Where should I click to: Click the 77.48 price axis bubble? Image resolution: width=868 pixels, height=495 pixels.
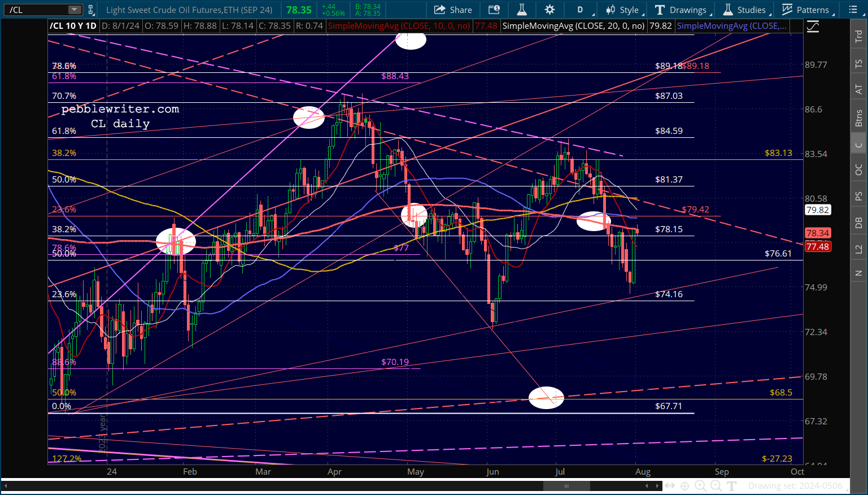click(x=817, y=246)
